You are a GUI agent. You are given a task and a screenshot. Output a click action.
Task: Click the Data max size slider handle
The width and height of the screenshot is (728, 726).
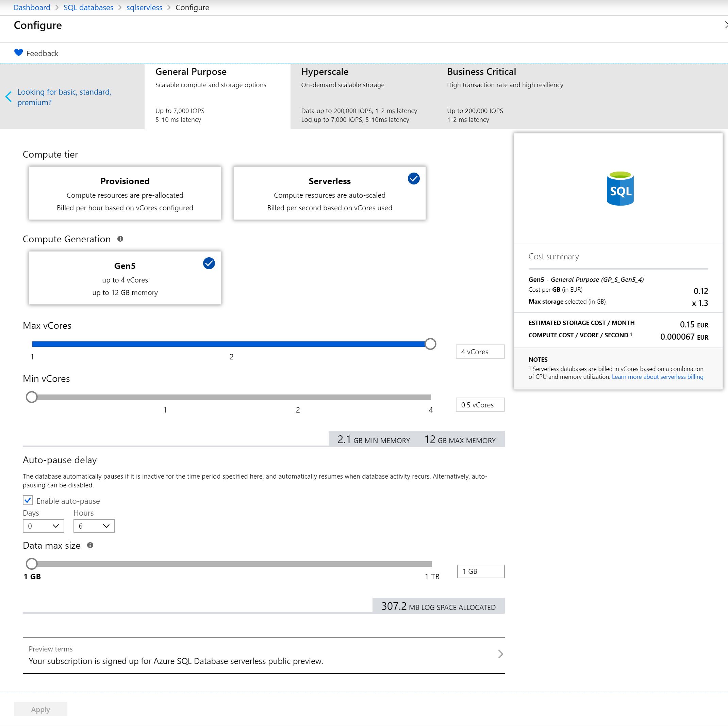click(32, 564)
